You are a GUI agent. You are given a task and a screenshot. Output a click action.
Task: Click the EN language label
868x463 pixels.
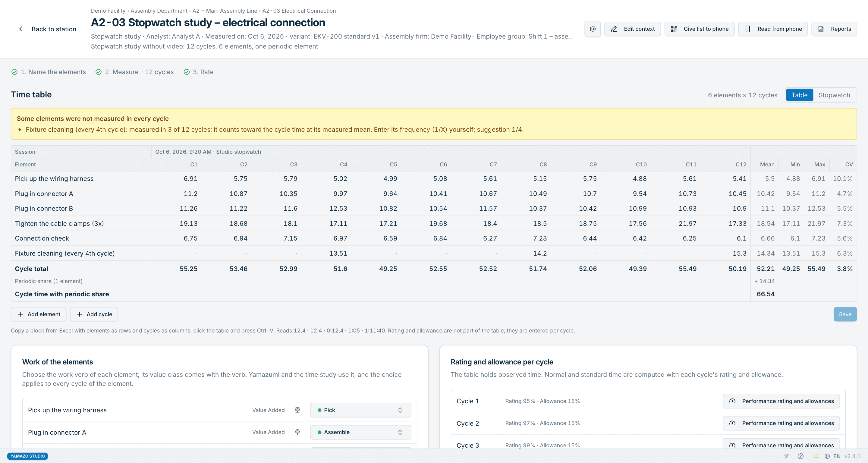pos(837,456)
